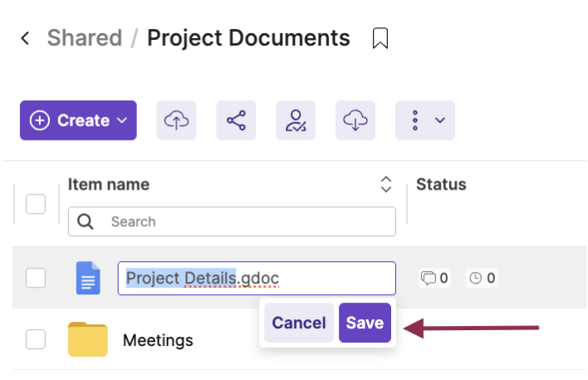Select the Meetings folder checkbox
Screen dimensions: 588x380
[36, 339]
